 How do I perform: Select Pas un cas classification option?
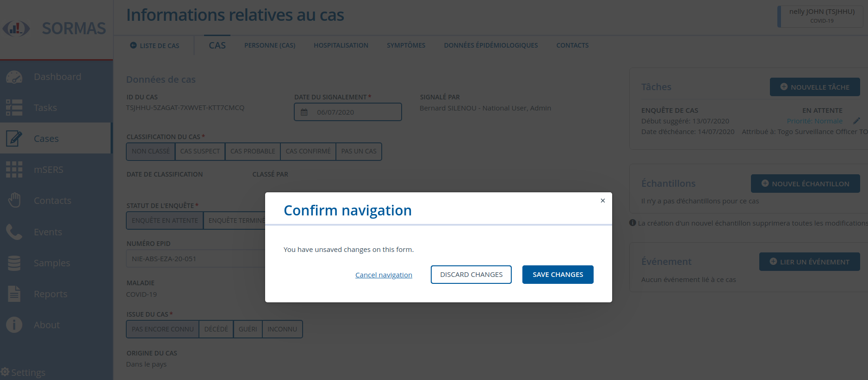359,151
